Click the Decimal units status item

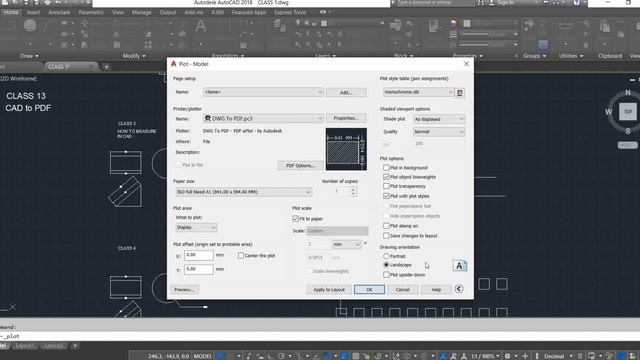[x=554, y=356]
